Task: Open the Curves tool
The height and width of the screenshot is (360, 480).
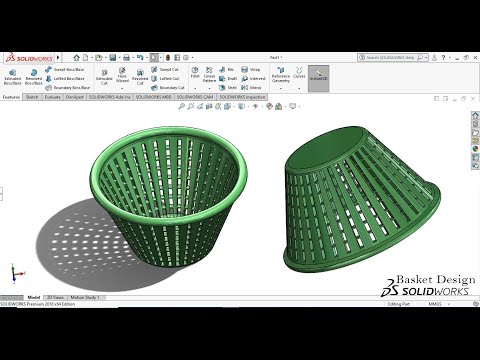Action: (299, 72)
